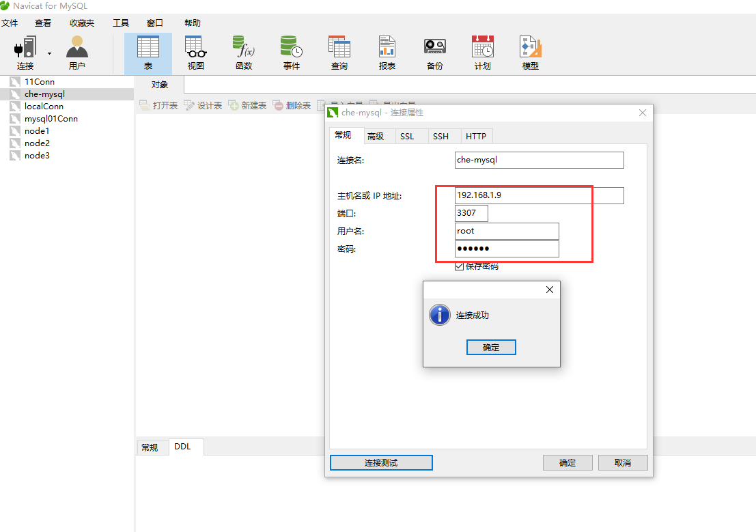Open the 帮助 menu
This screenshot has height=532, width=756.
193,23
